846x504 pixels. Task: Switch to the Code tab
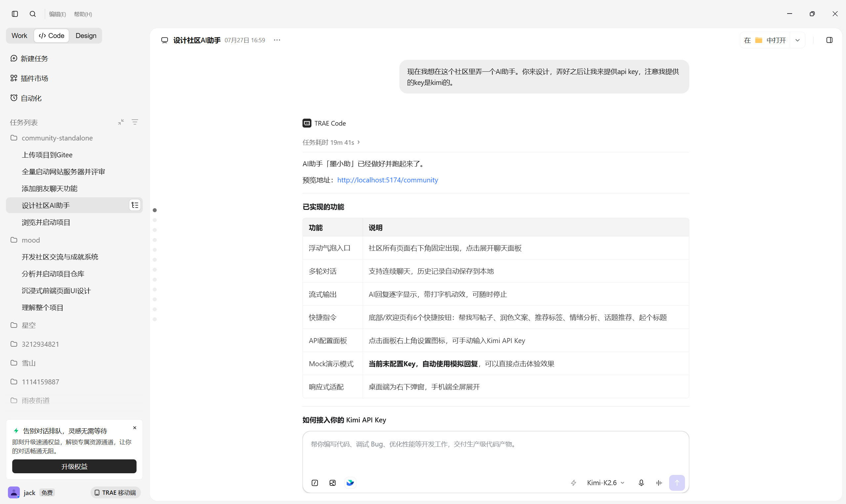52,36
